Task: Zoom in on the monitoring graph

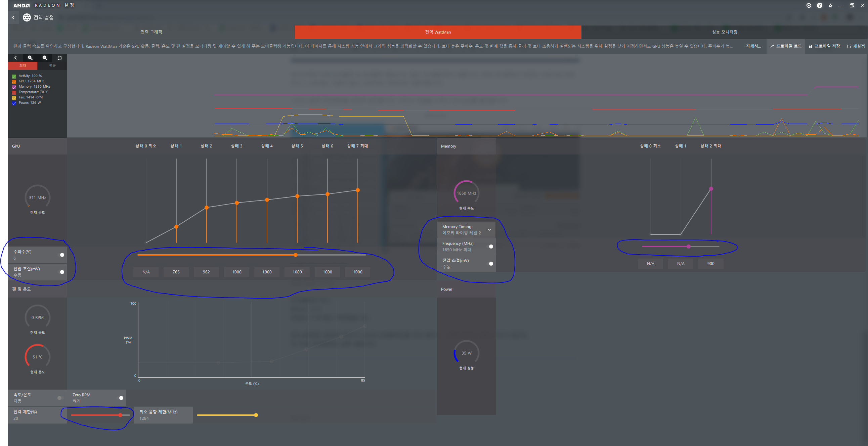Action: click(x=30, y=58)
